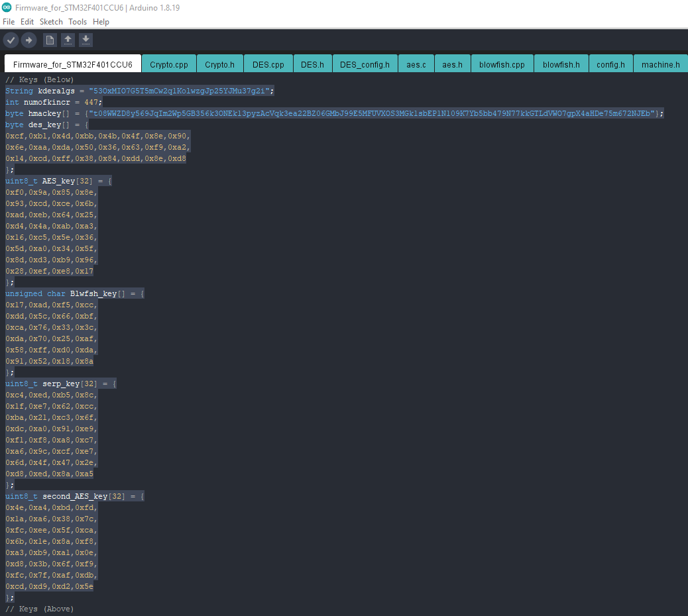Click the Arduino logo in the title bar

pos(7,7)
